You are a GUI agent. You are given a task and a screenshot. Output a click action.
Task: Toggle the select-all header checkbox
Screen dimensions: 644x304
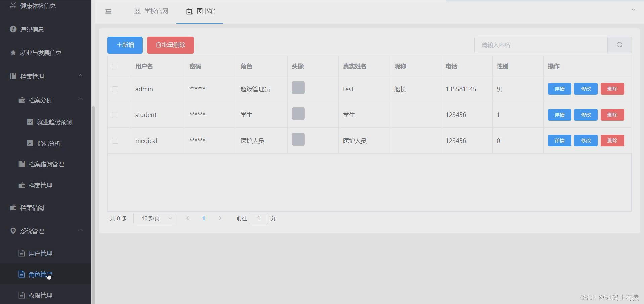pos(115,66)
